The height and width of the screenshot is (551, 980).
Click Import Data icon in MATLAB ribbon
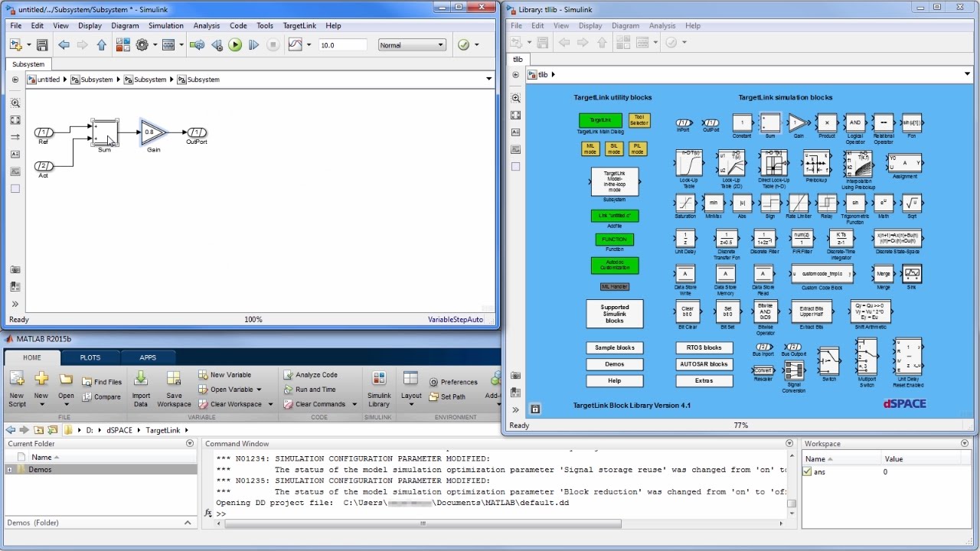141,389
